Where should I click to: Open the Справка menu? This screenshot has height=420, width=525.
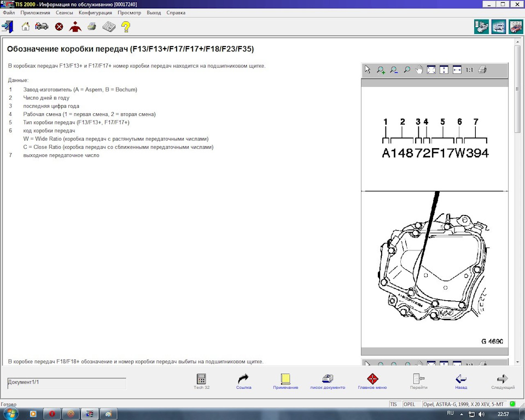pyautogui.click(x=176, y=13)
